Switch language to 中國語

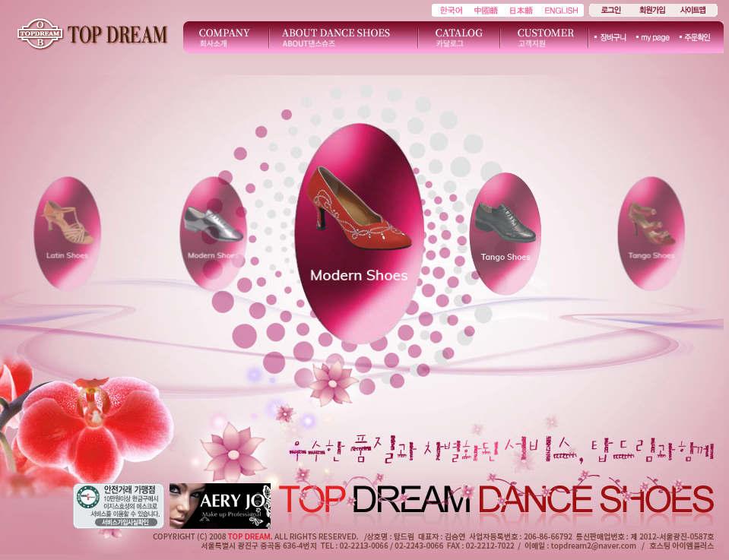tap(486, 10)
